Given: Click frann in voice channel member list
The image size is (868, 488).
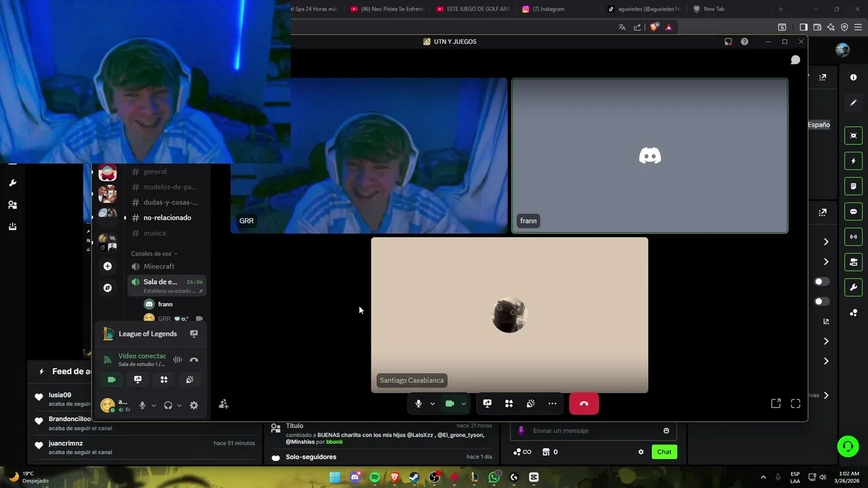Looking at the screenshot, I should click(x=165, y=304).
